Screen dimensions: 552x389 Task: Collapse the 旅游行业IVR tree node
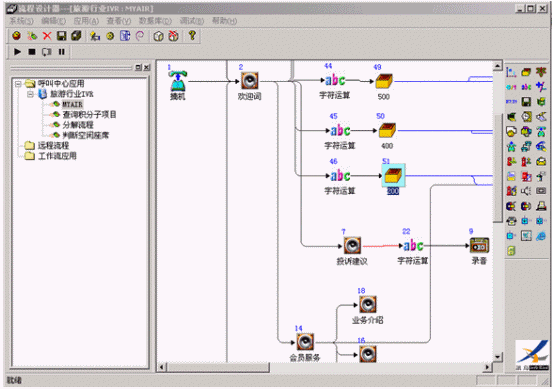click(x=31, y=94)
